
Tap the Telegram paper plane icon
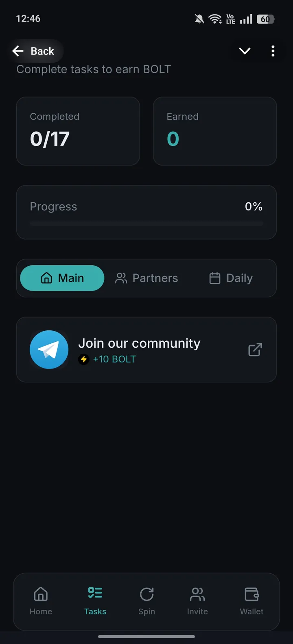49,349
